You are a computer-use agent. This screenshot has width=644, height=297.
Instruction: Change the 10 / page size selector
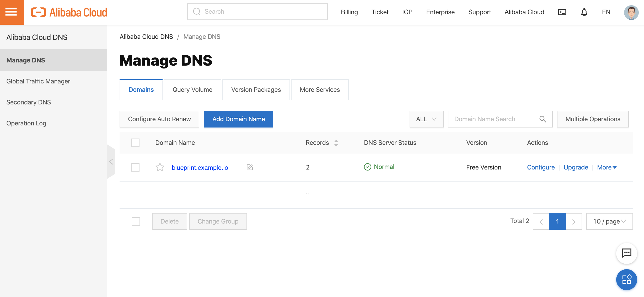[x=609, y=221]
